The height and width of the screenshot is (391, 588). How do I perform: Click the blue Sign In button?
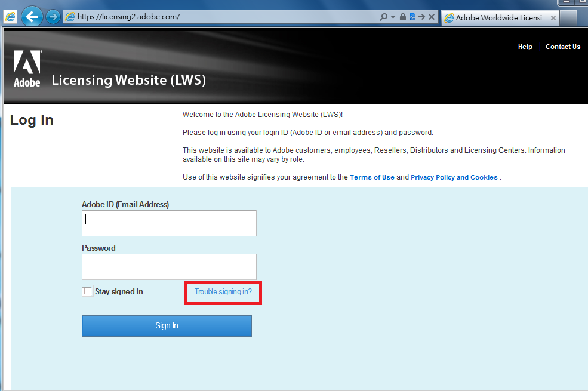tap(167, 326)
